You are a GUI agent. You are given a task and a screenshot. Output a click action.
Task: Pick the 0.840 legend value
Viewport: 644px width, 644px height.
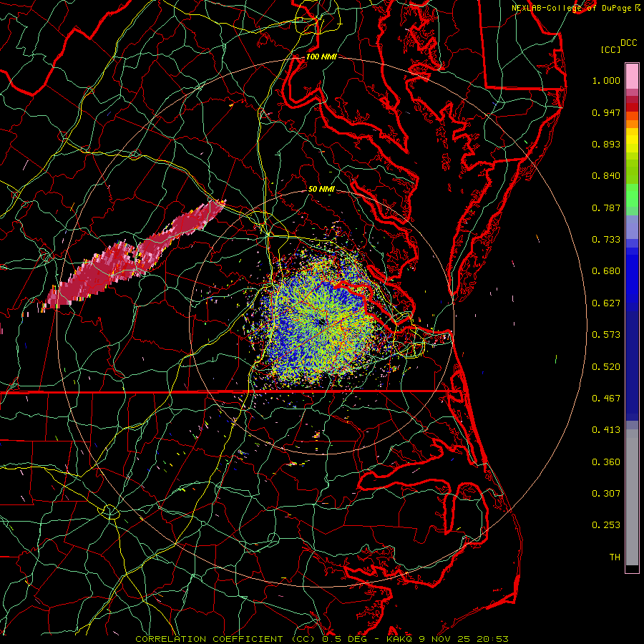coord(606,176)
